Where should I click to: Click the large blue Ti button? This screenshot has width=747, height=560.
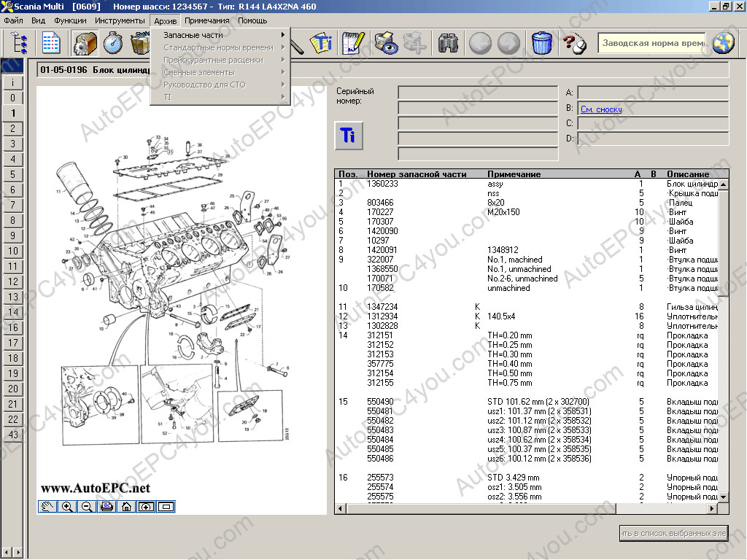pos(348,136)
